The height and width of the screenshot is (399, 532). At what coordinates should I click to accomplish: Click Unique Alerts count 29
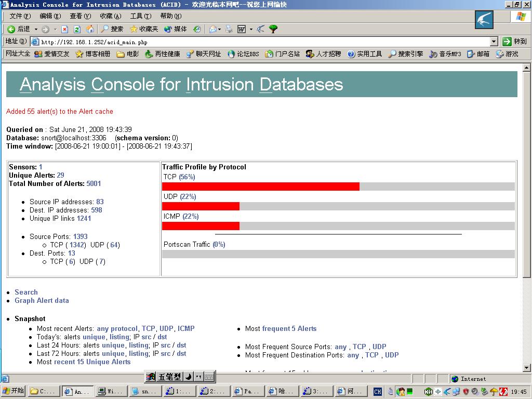[x=60, y=175]
